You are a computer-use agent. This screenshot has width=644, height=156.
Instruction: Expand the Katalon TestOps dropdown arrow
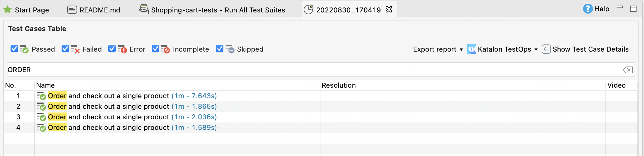tap(536, 50)
